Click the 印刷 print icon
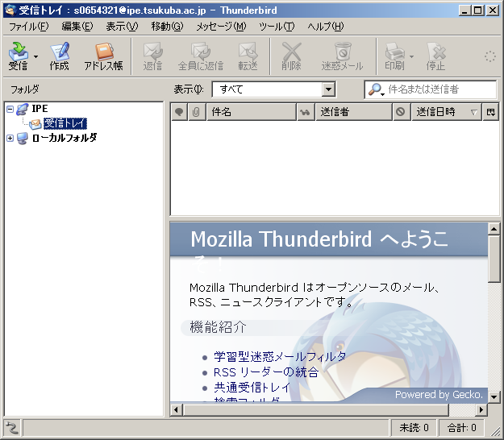504x440 pixels. [394, 56]
